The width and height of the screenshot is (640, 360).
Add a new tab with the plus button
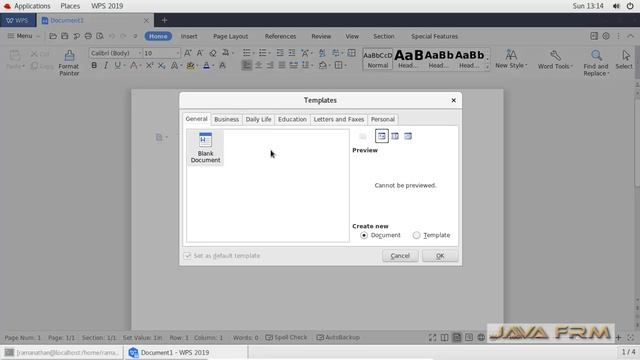164,20
